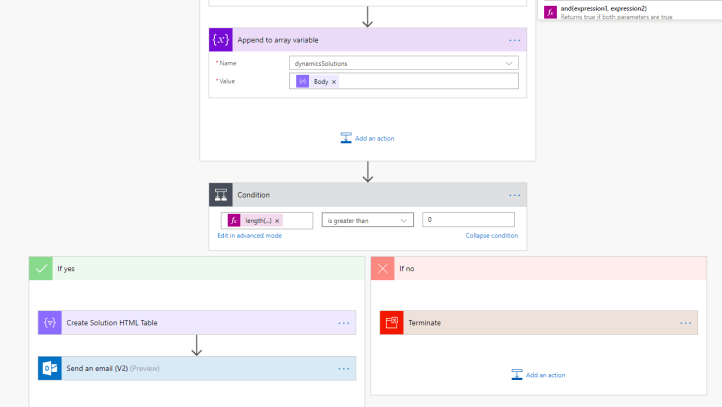Remove the Body token from Value field
Screen dimensions: 722x407
[x=334, y=81]
